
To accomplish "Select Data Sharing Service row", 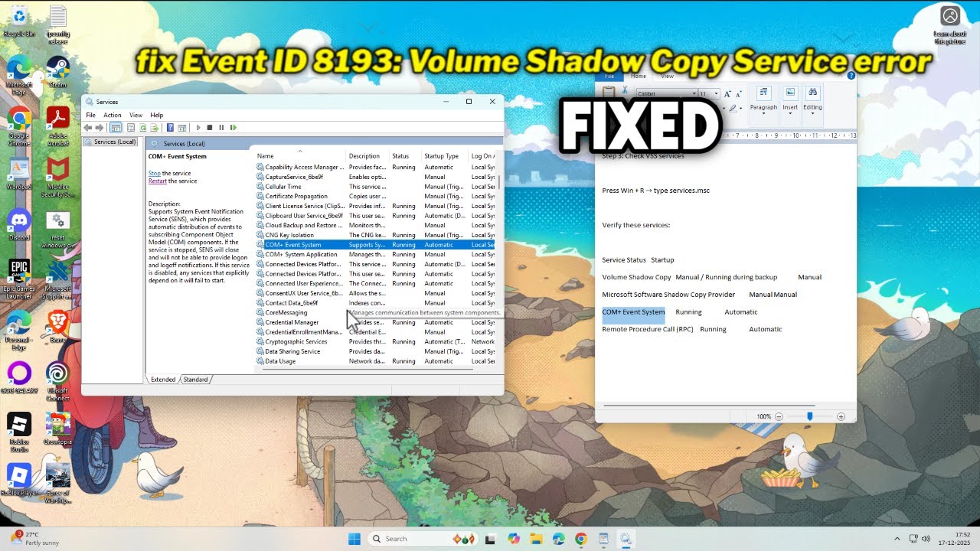I will (x=375, y=351).
